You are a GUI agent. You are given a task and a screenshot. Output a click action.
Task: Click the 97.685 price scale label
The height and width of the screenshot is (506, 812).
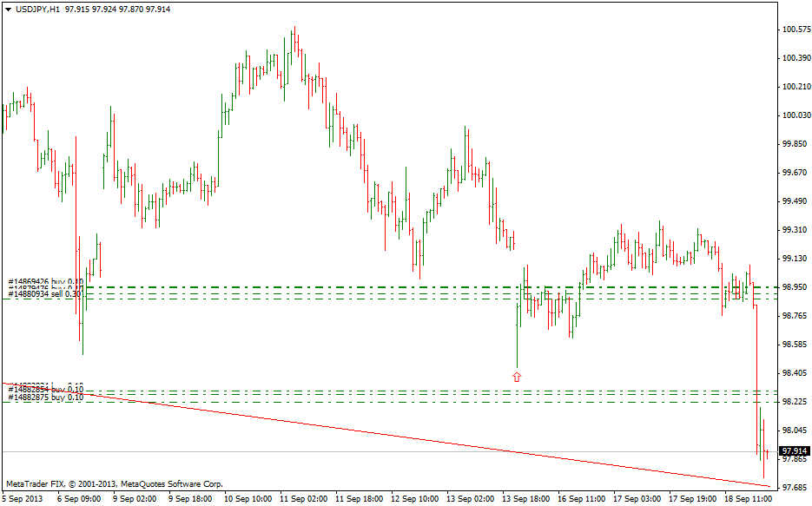pos(795,488)
